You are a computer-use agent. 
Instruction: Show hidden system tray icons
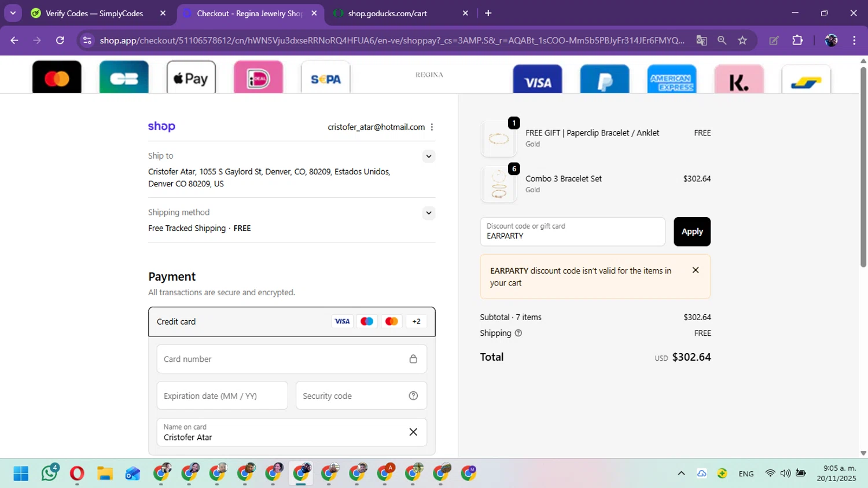tap(682, 474)
